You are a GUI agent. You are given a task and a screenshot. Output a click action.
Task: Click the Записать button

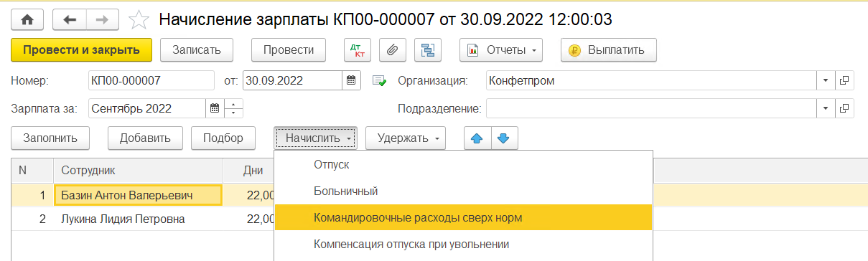tap(196, 50)
